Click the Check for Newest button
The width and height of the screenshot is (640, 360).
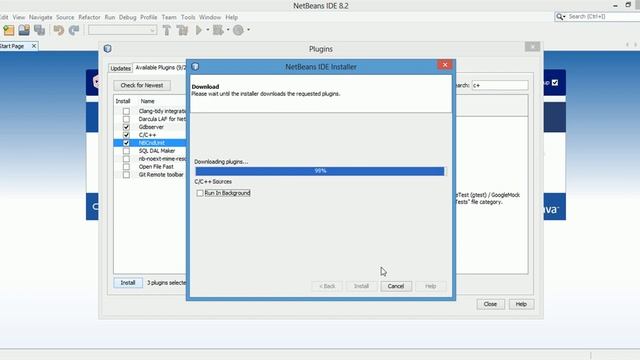(142, 85)
